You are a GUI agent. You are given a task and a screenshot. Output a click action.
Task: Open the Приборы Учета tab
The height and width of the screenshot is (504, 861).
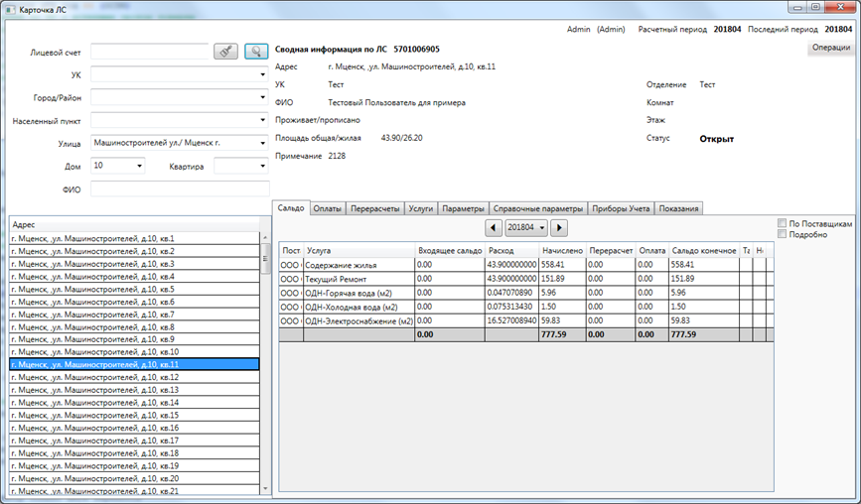[620, 208]
